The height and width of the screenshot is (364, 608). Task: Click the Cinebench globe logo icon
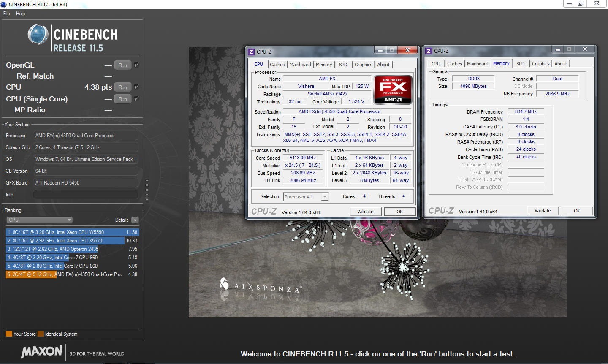point(38,35)
